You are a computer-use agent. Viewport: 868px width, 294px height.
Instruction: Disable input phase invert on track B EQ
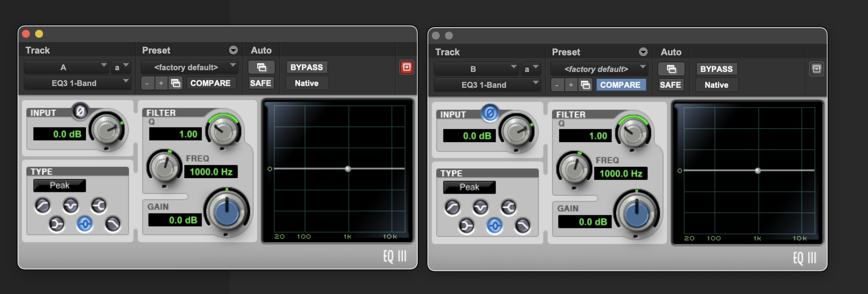490,113
